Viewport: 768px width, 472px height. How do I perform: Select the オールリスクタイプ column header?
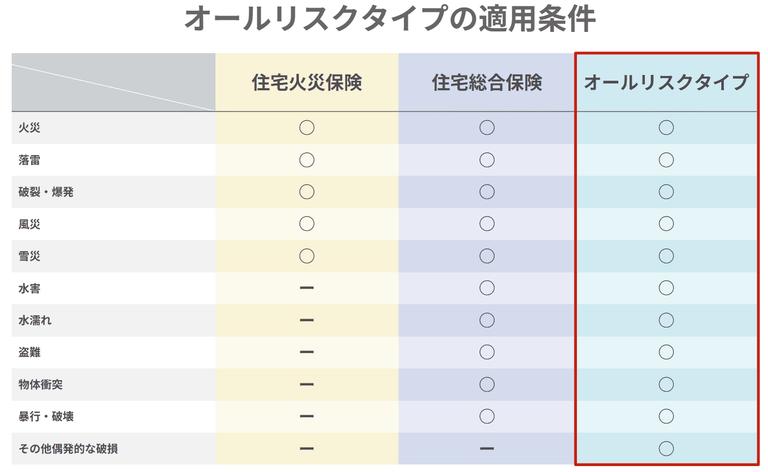[666, 83]
